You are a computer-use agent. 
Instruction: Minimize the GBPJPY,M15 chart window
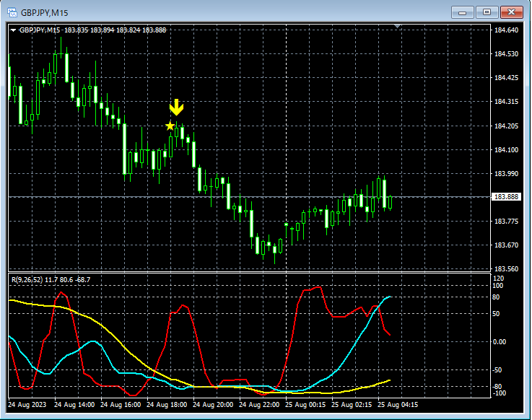point(462,12)
